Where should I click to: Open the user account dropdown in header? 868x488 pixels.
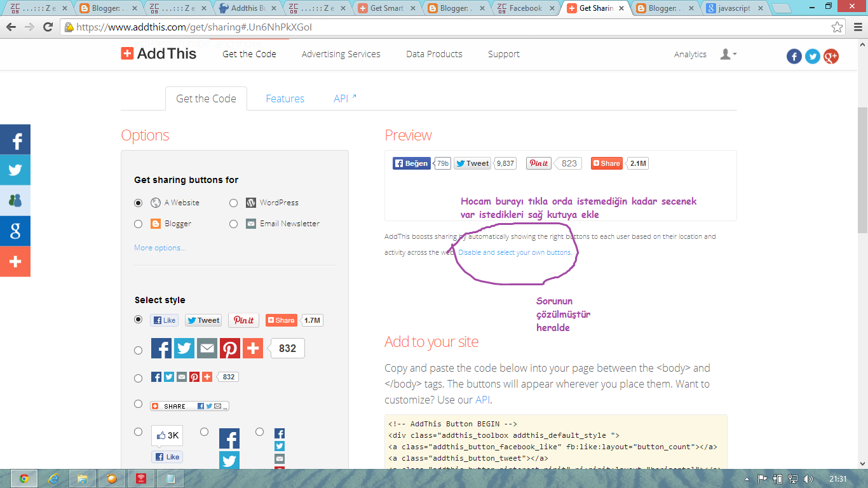pos(728,54)
